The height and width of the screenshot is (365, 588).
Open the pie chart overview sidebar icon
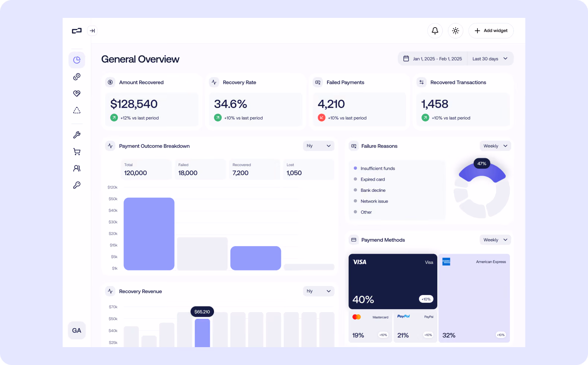tap(77, 60)
